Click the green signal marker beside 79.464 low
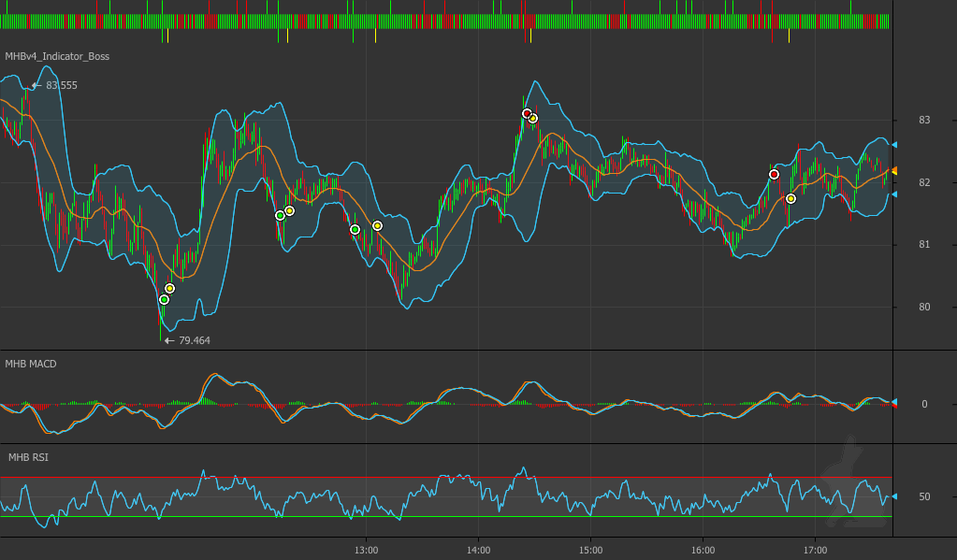 (x=165, y=299)
